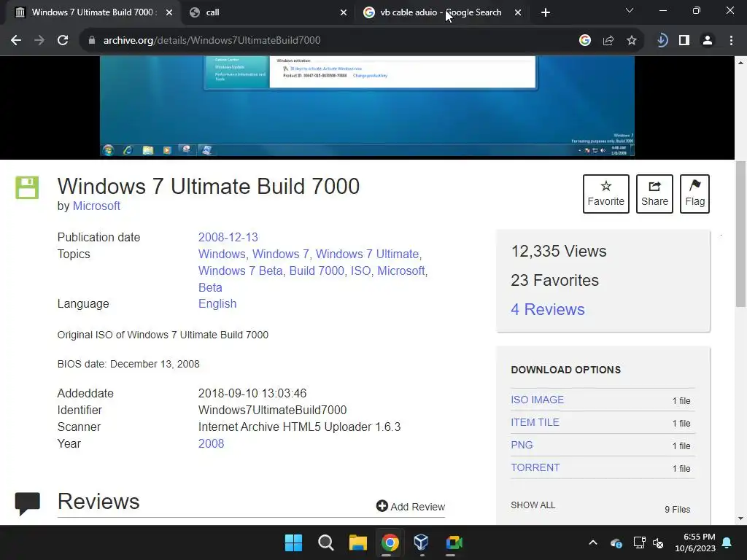Image resolution: width=747 pixels, height=560 pixels.
Task: Click the Chrome taskbar icon
Action: (x=390, y=542)
